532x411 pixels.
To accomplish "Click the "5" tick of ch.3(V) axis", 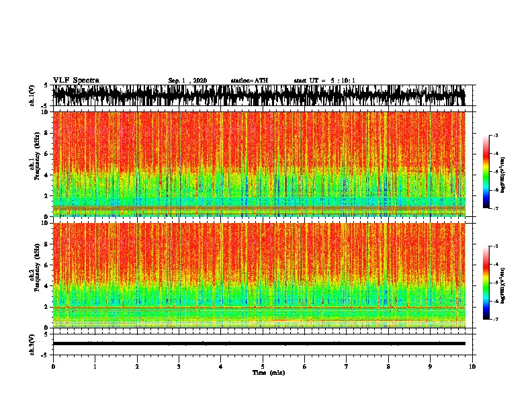I will pos(46,334).
